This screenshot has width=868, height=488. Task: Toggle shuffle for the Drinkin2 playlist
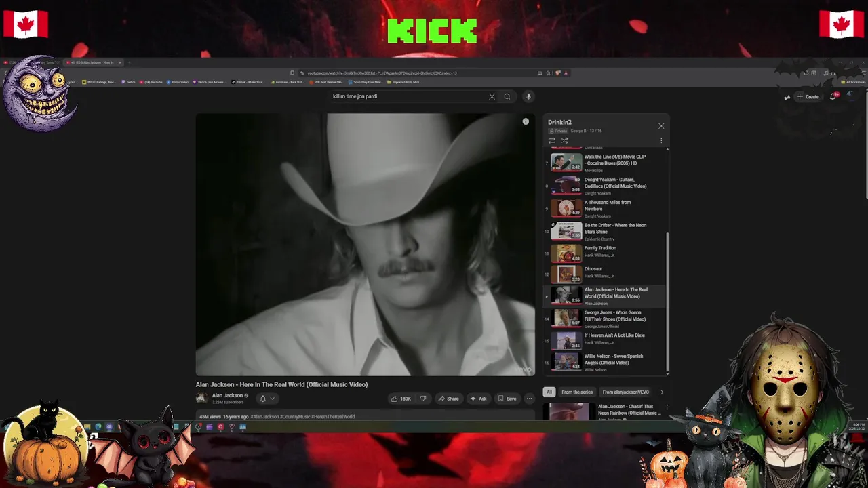(x=564, y=141)
